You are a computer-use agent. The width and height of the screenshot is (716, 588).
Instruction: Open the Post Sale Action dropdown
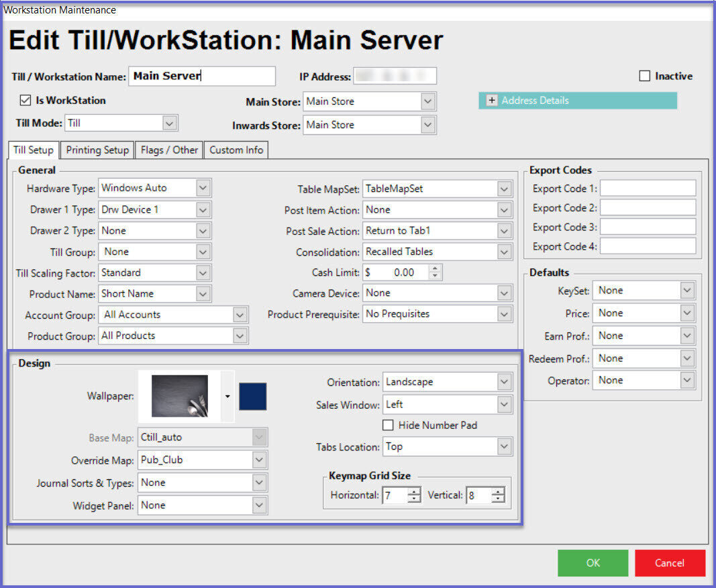pyautogui.click(x=505, y=231)
